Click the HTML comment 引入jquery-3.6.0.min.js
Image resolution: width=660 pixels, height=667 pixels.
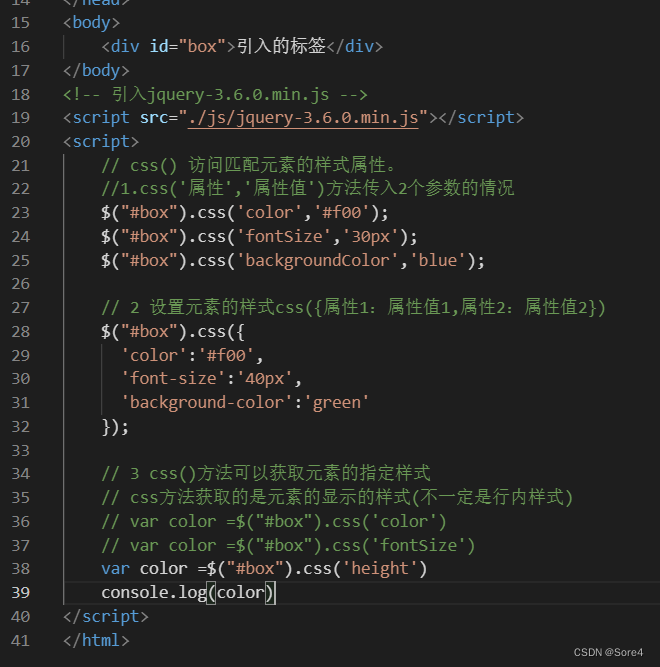[215, 94]
